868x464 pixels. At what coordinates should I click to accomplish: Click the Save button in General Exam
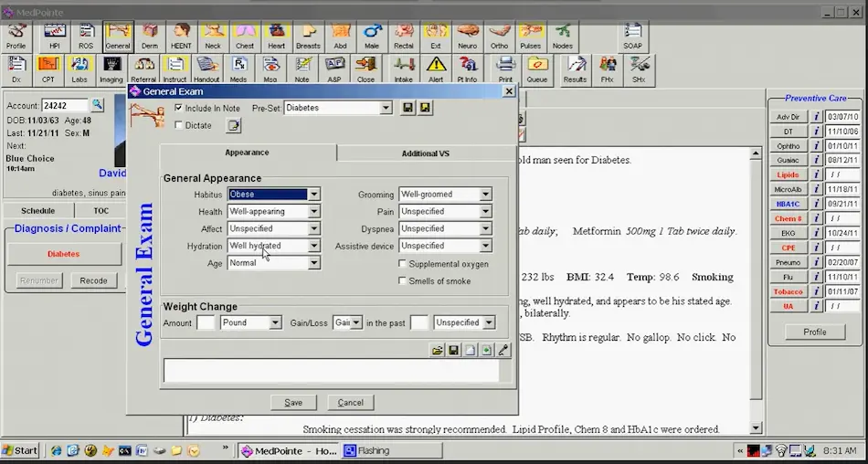tap(293, 403)
